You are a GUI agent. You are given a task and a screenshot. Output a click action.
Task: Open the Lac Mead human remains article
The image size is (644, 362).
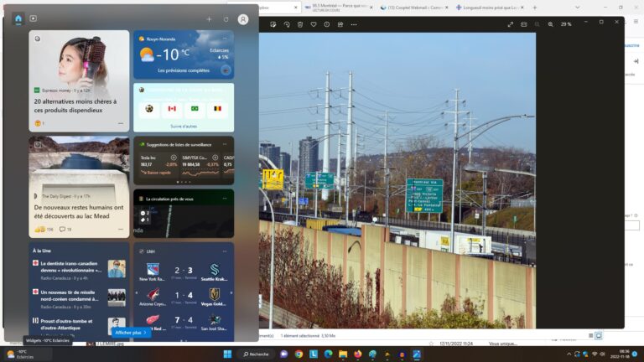78,211
